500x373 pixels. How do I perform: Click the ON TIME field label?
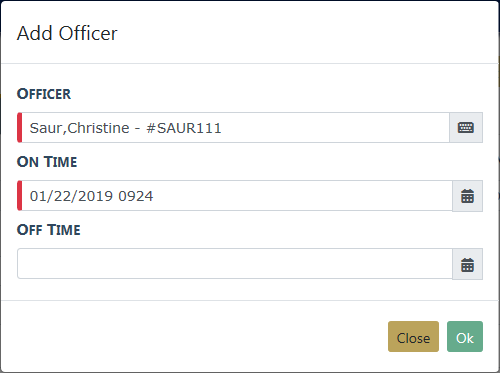47,162
